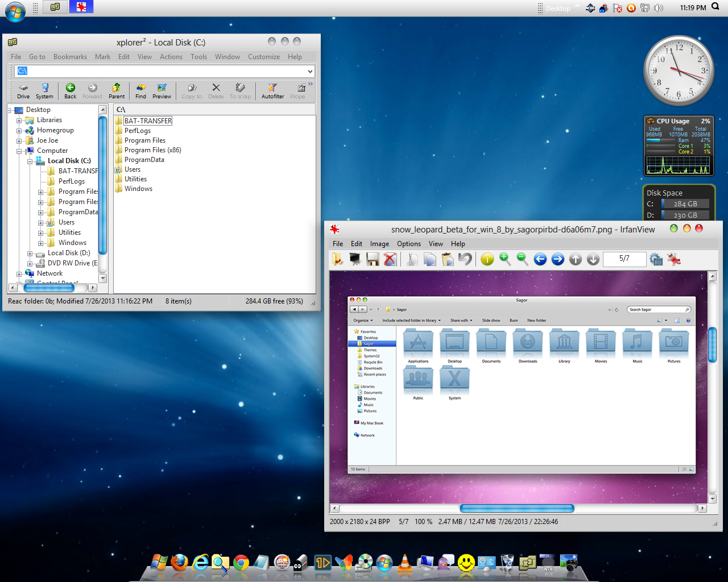Click IrfanView horizontal scrollbar thumb

click(x=517, y=508)
